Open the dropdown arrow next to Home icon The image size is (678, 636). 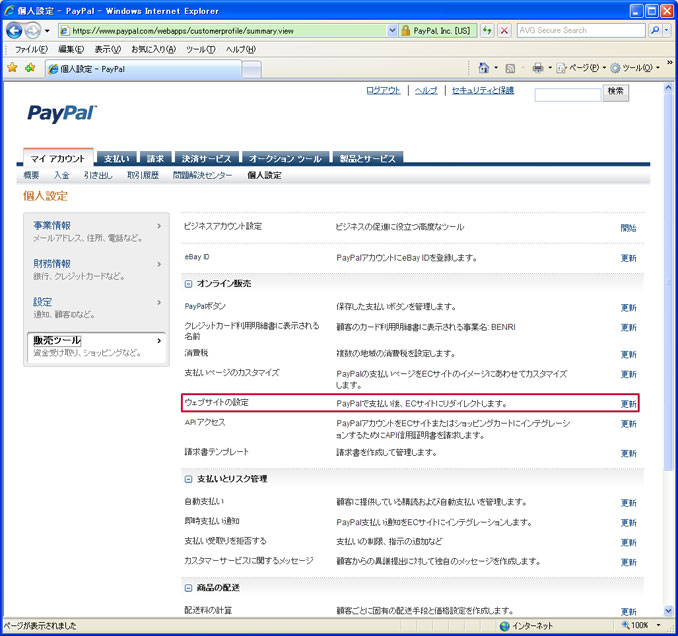pos(496,68)
